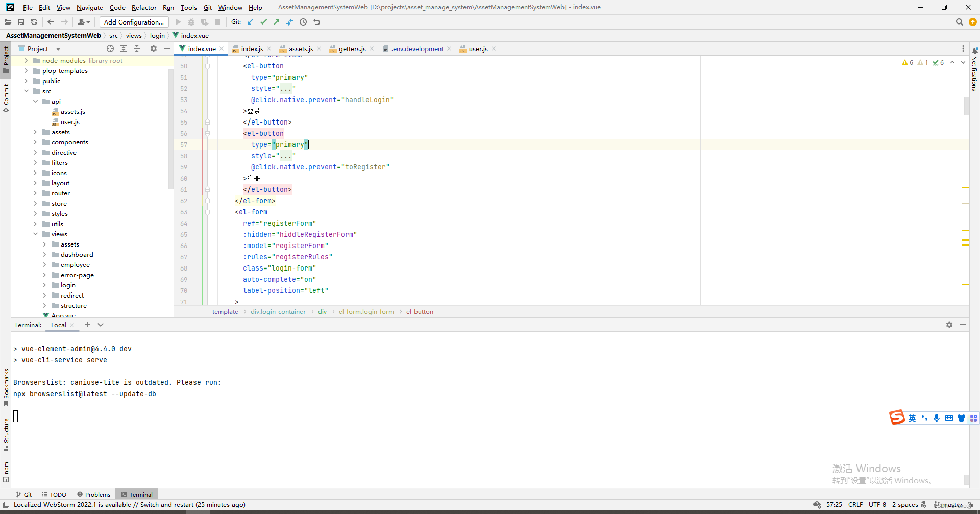Image resolution: width=980 pixels, height=514 pixels.
Task: Toggle the Project tool window stripe
Action: [6, 59]
